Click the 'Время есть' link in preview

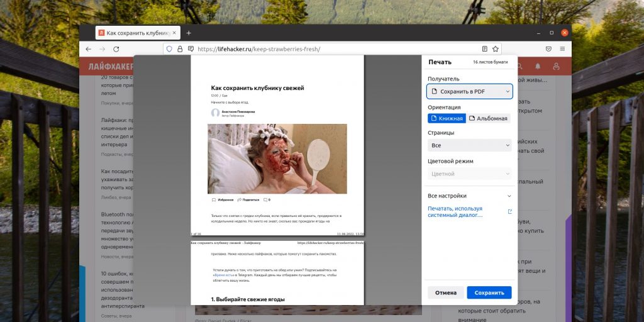tap(224, 275)
